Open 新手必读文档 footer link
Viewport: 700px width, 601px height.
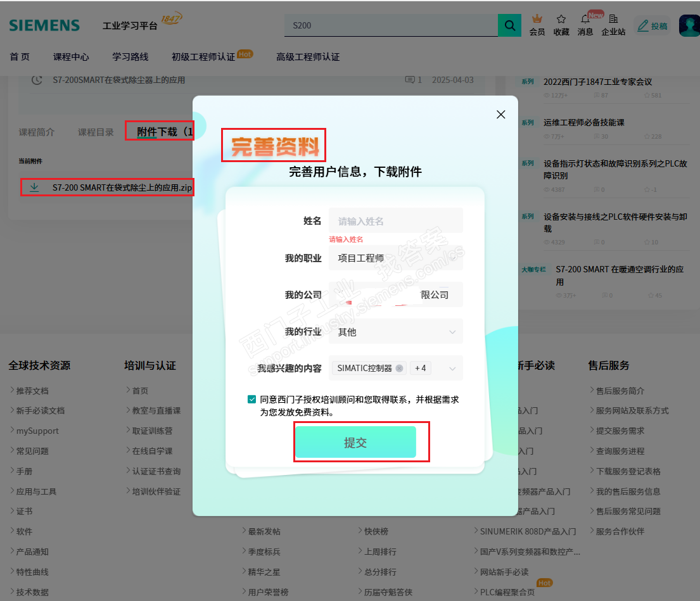(40, 410)
